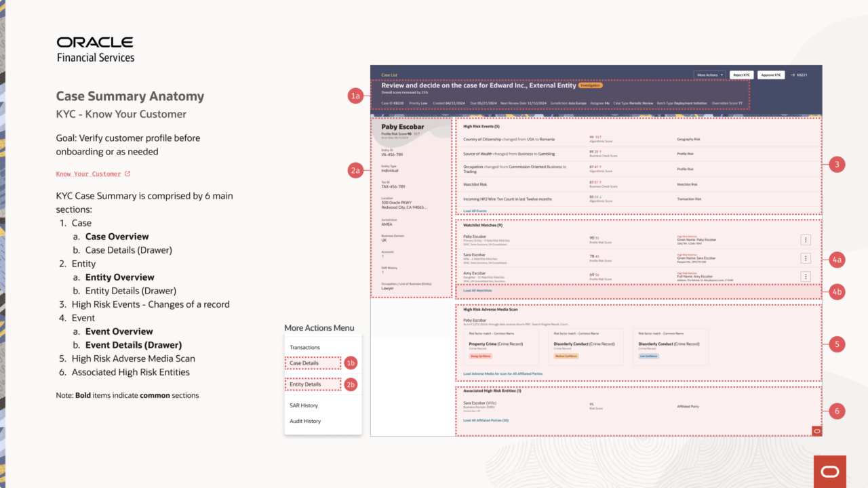Click the red Oracle icon at mockup bottom corner
The width and height of the screenshot is (868, 488).
click(x=816, y=431)
